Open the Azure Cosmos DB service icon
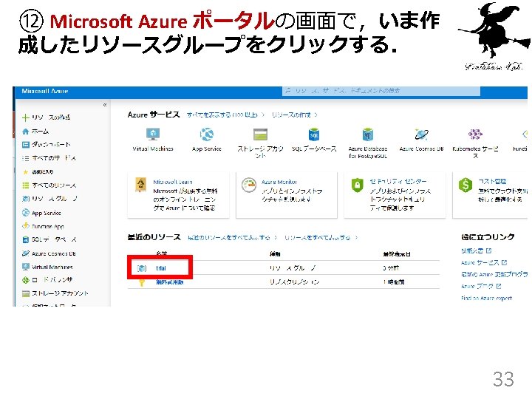The image size is (532, 399). pos(421,134)
